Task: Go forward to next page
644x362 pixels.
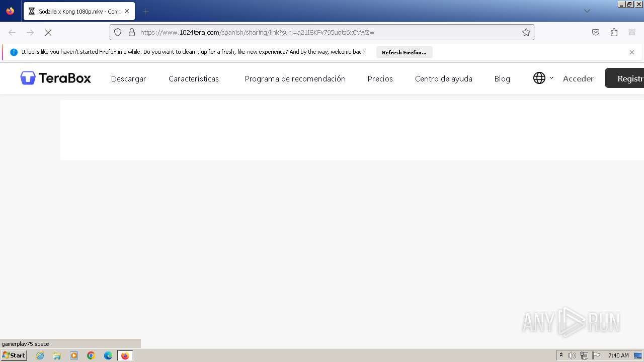Action: tap(30, 32)
